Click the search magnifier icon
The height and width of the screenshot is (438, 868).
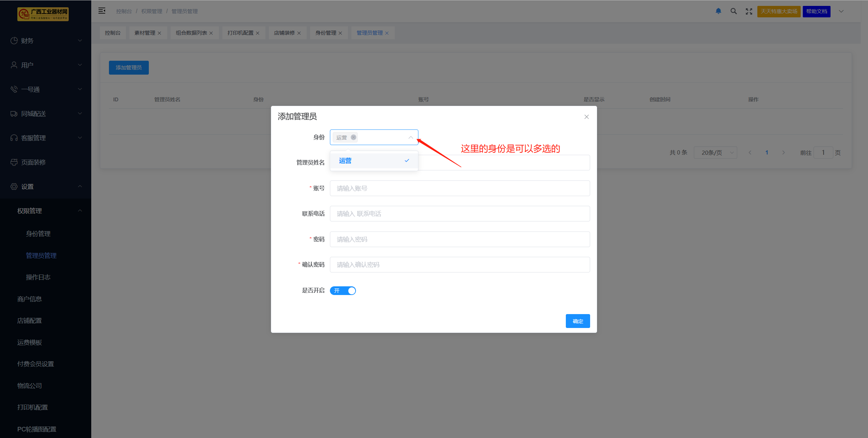click(733, 11)
